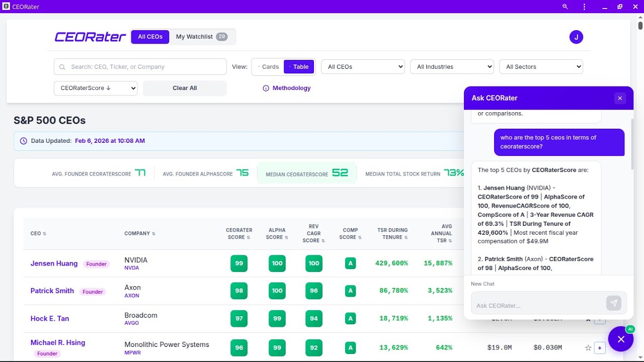Click the Monolithic Power Systems company name
The width and height of the screenshot is (644, 362).
[x=167, y=344]
